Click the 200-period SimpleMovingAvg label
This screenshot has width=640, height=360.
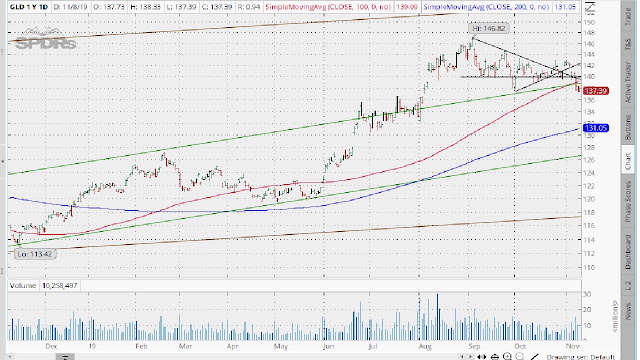(x=486, y=7)
